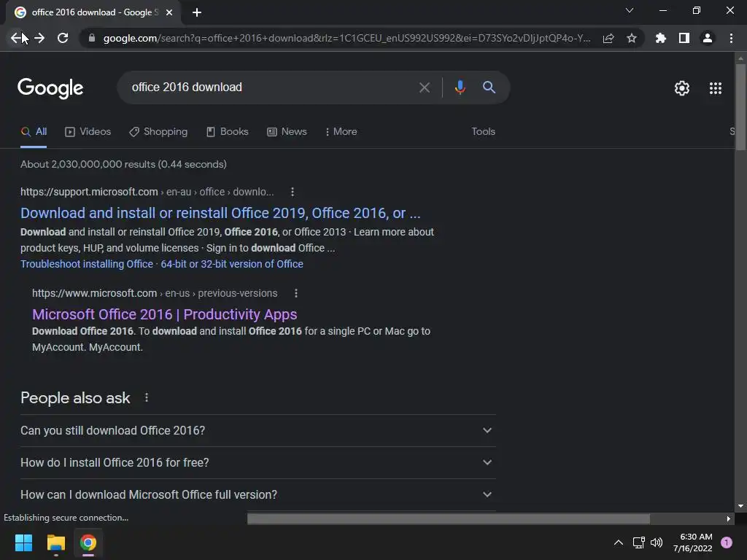
Task: Open options for support.microsoft.com result
Action: pos(293,192)
